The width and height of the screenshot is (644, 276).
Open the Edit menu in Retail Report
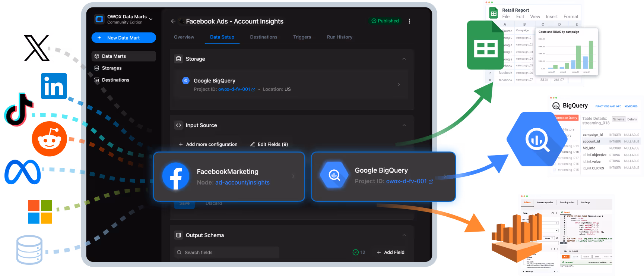click(520, 17)
